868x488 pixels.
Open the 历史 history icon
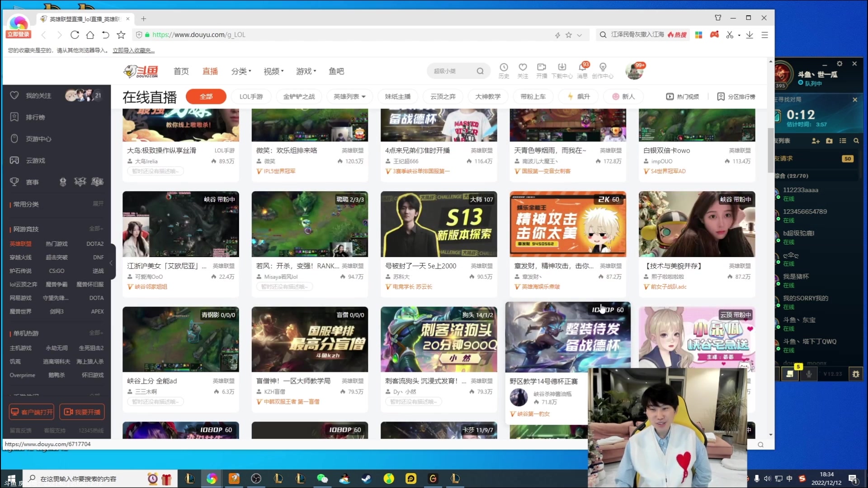pos(504,70)
